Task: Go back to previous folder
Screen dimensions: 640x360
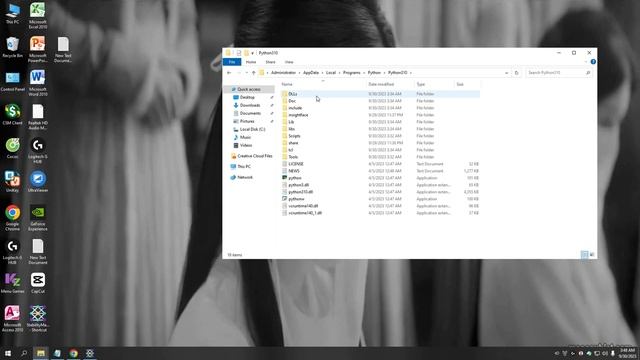Action: click(229, 73)
